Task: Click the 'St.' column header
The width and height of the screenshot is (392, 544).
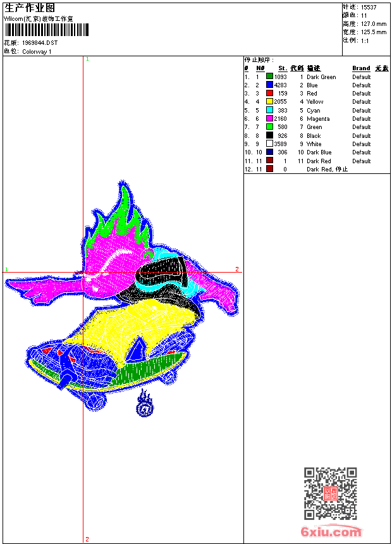Action: [x=283, y=68]
